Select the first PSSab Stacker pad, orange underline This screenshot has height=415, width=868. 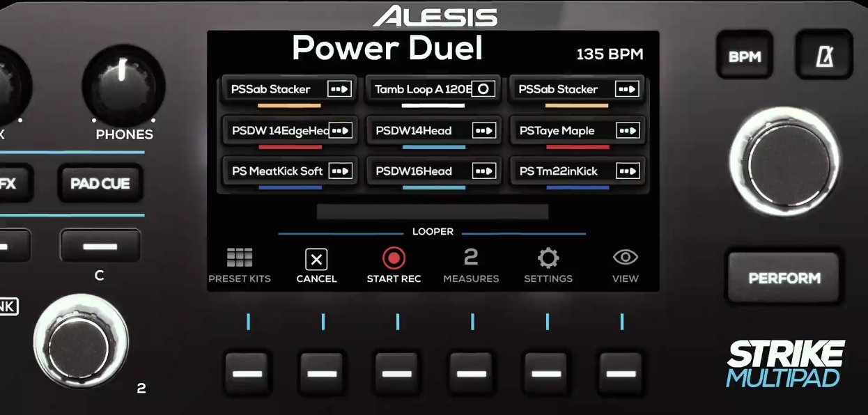pyautogui.click(x=290, y=89)
